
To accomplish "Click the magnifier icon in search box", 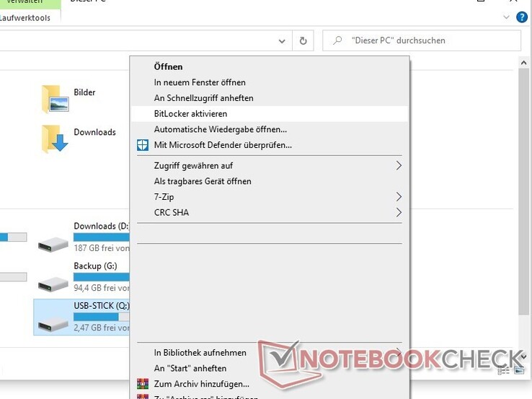I will tap(337, 40).
